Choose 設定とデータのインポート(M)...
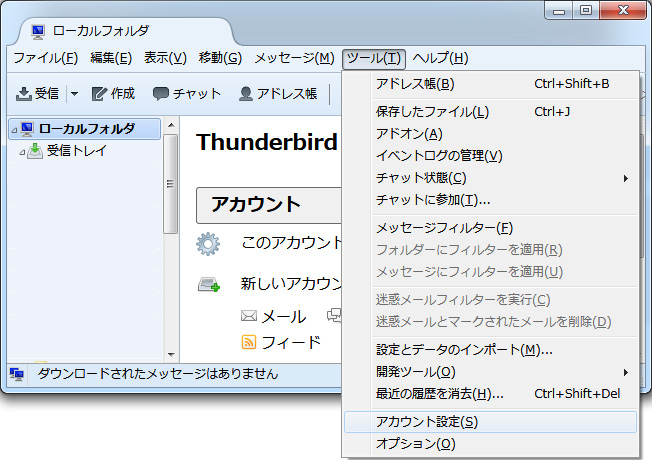This screenshot has height=460, width=652. [x=491, y=350]
